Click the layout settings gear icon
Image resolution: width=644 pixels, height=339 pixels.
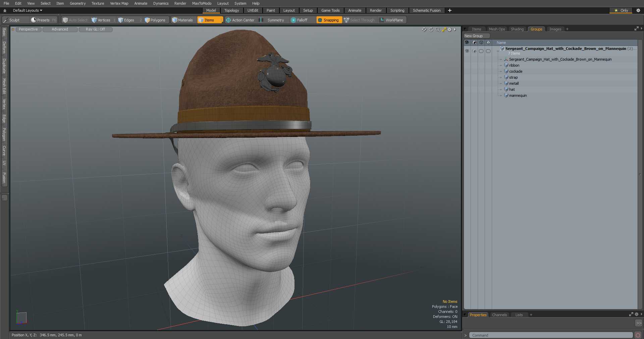tap(638, 10)
